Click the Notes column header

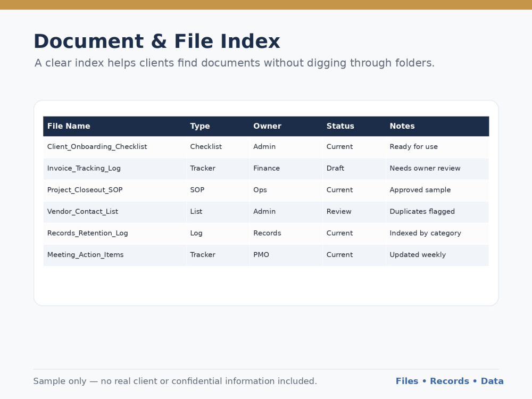(x=402, y=126)
